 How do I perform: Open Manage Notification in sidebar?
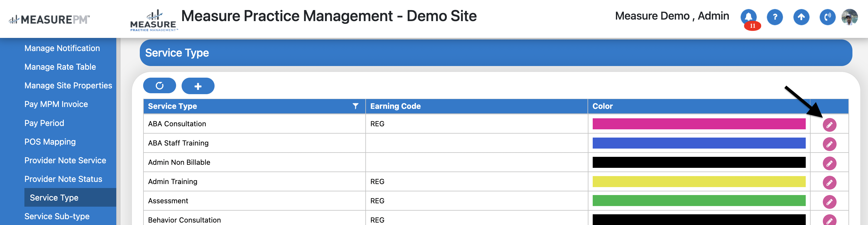[62, 48]
